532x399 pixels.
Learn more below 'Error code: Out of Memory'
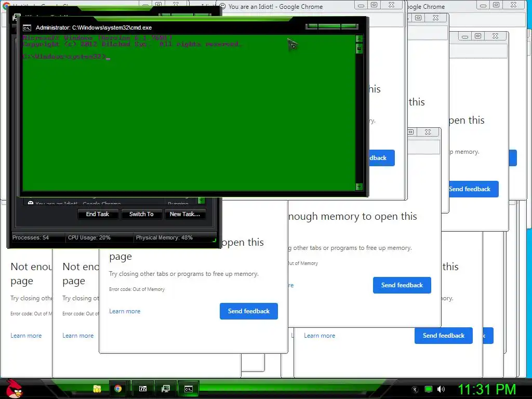[125, 311]
